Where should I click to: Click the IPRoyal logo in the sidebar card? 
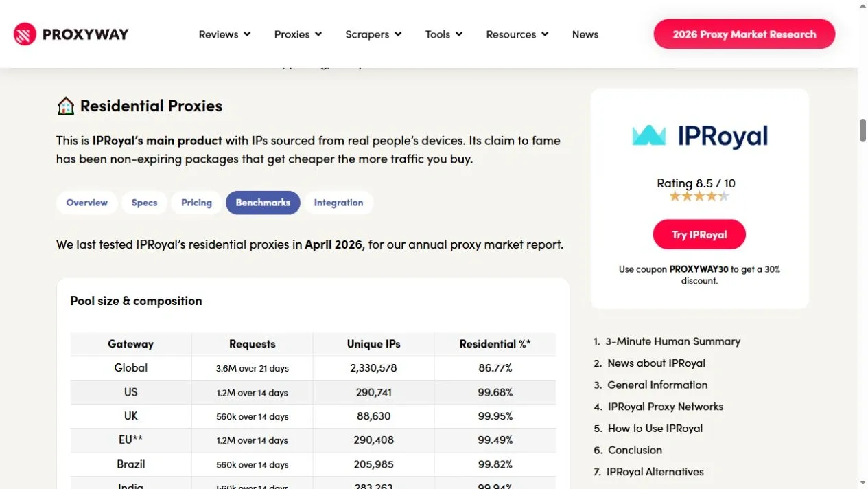[700, 135]
